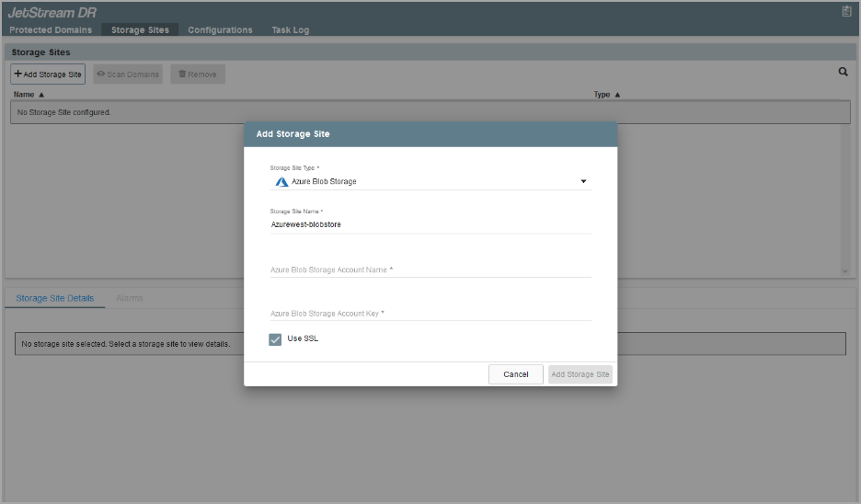Click the Azure Blob Storage Account Name field

(430, 269)
